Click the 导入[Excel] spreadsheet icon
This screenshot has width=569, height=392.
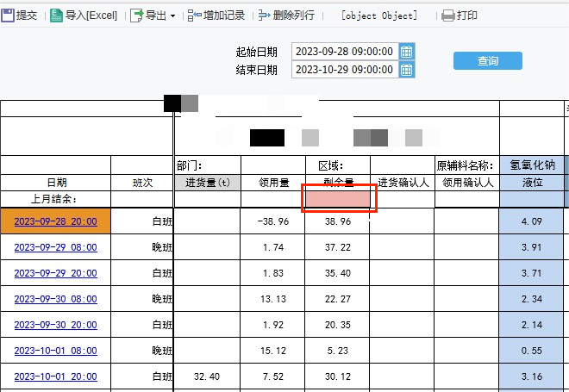(x=56, y=16)
